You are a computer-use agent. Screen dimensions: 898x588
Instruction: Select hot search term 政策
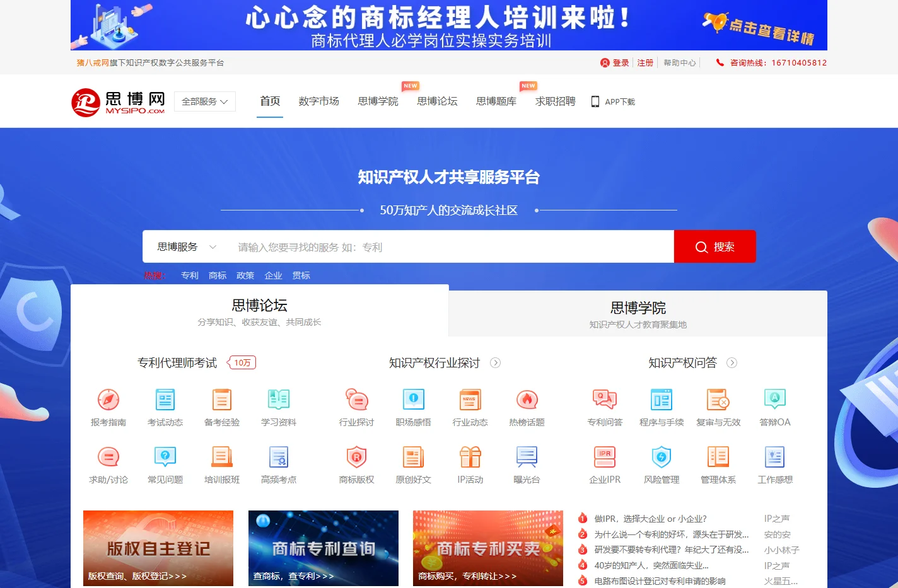(x=245, y=275)
